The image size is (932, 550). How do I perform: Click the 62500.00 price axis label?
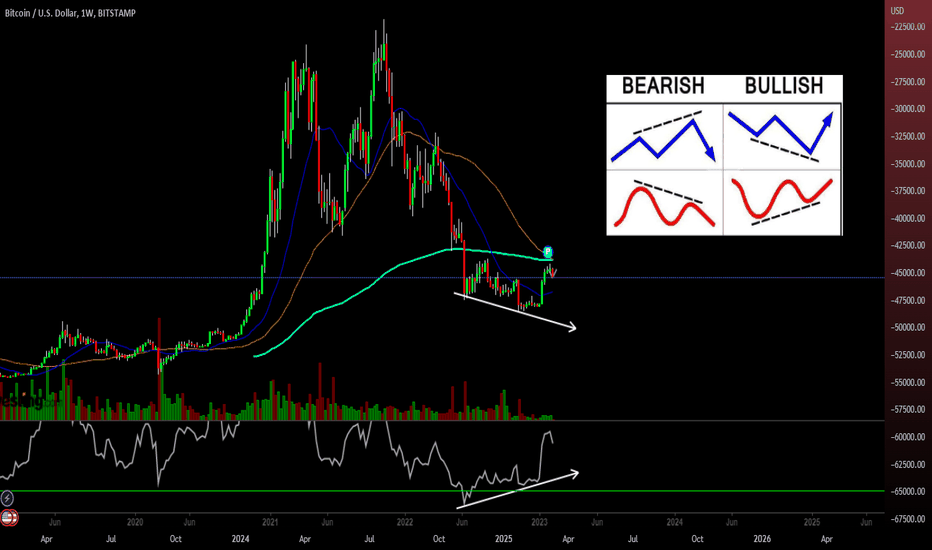click(908, 464)
